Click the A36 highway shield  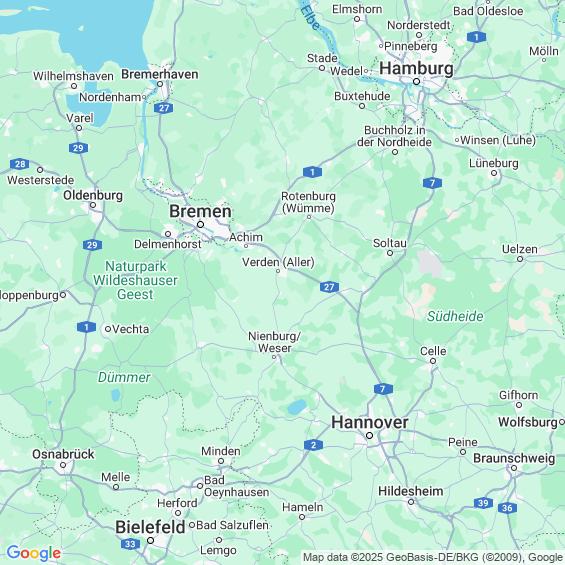tap(507, 508)
